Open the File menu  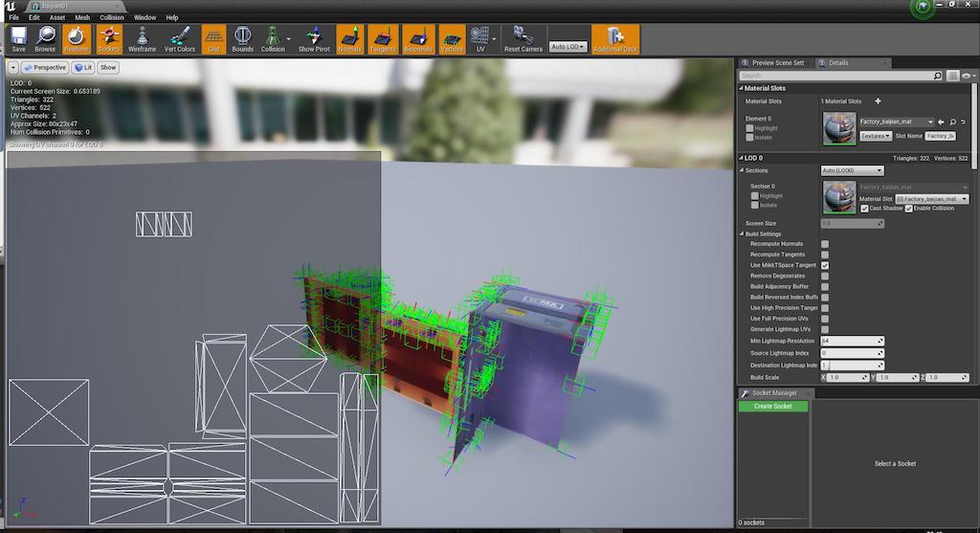tap(14, 17)
